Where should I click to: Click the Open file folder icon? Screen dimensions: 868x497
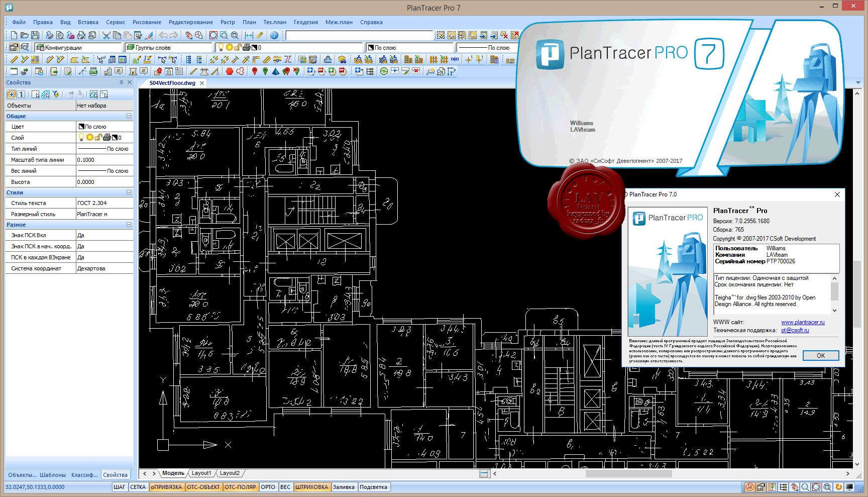[24, 35]
